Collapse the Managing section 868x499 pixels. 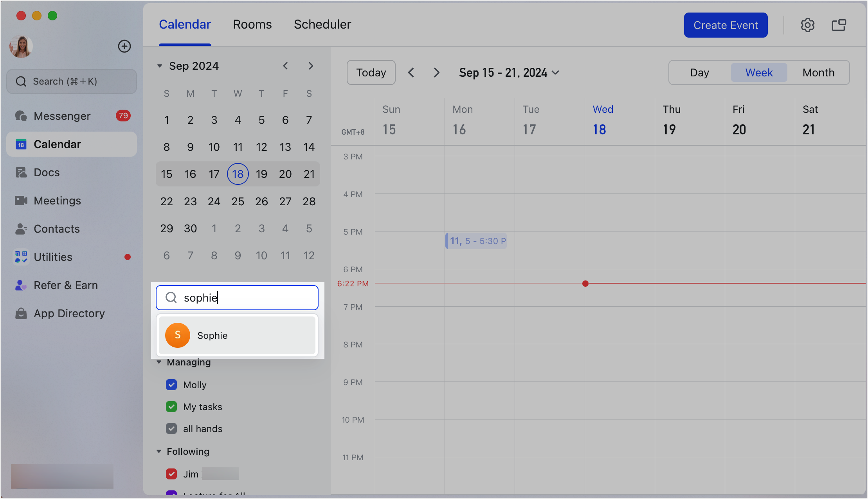pyautogui.click(x=159, y=362)
